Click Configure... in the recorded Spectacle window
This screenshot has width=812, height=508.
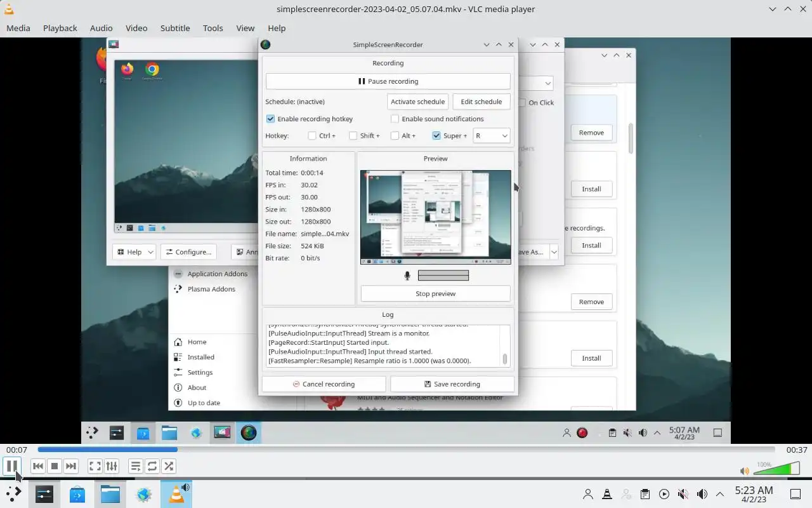tap(188, 252)
